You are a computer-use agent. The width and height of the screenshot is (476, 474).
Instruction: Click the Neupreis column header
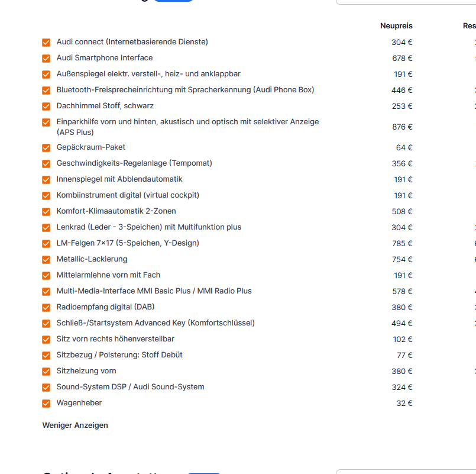(x=396, y=26)
